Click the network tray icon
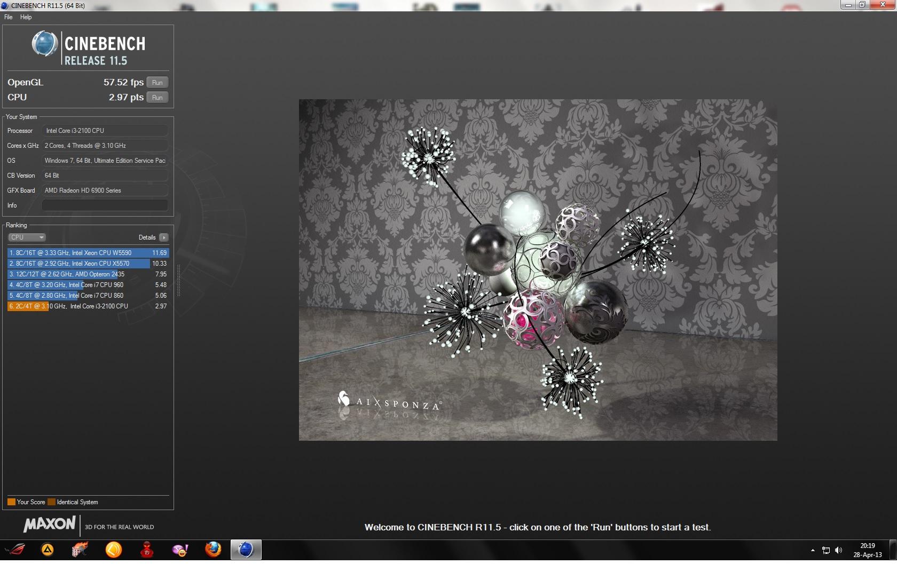897x588 pixels. 826,550
